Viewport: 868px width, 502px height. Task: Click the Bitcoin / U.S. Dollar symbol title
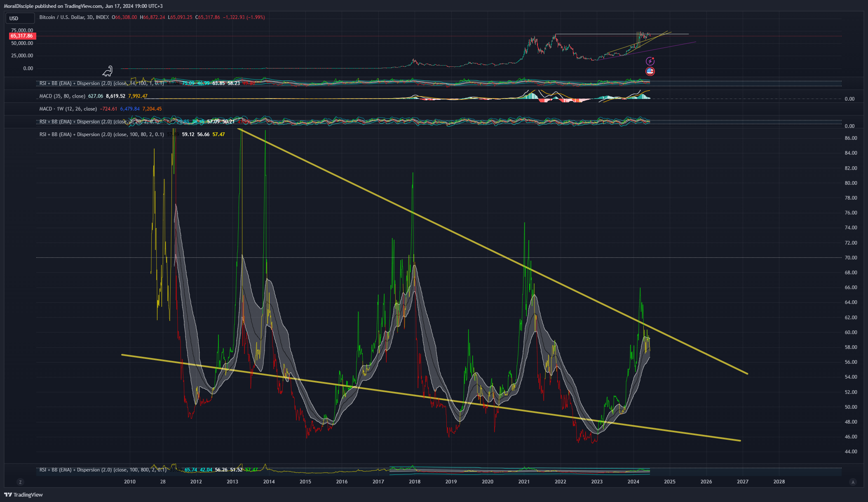(x=74, y=17)
